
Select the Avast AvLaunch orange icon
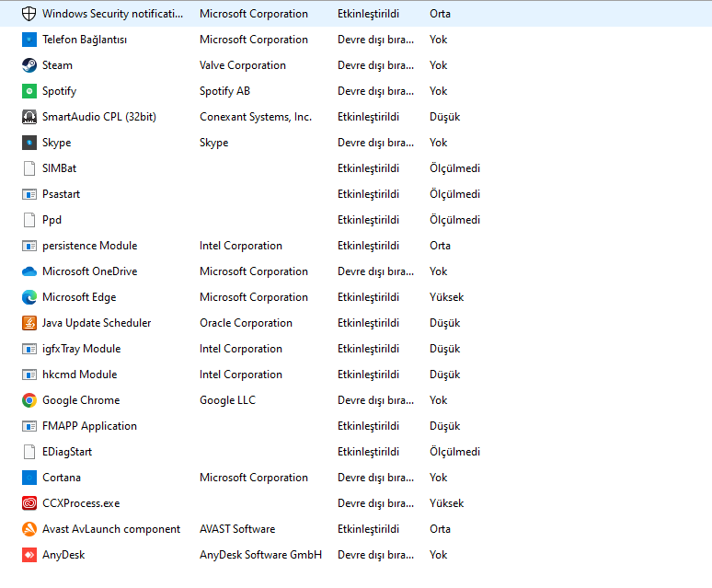pos(29,529)
